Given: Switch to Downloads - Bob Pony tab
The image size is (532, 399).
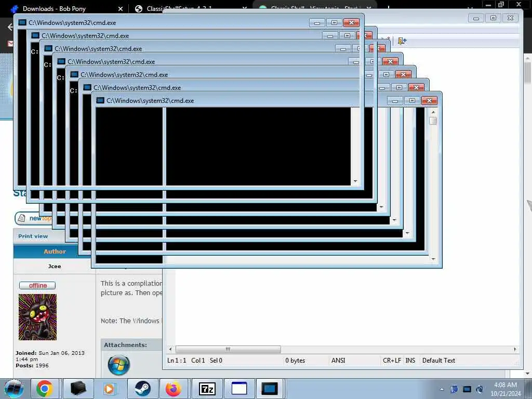Looking at the screenshot, I should [54, 8].
